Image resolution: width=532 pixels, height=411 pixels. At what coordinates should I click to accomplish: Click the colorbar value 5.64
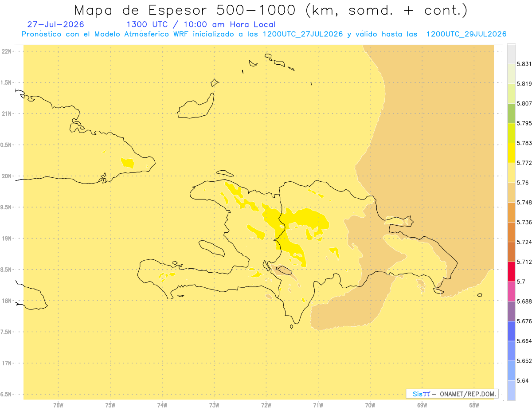[x=523, y=380]
